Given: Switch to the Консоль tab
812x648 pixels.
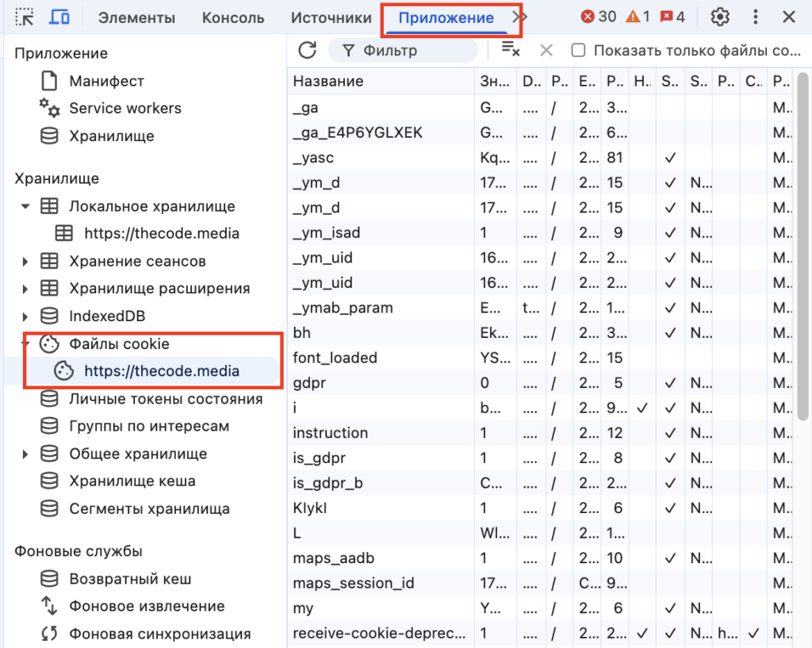Looking at the screenshot, I should [233, 17].
